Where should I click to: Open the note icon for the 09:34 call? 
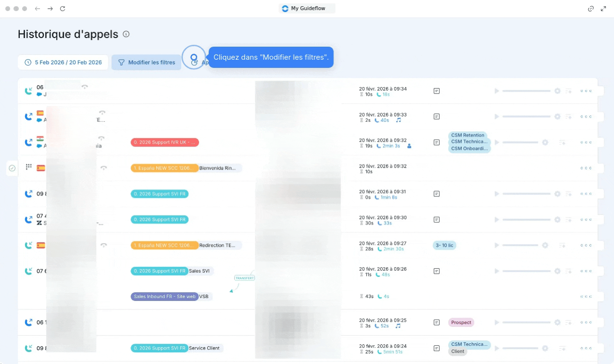click(437, 91)
